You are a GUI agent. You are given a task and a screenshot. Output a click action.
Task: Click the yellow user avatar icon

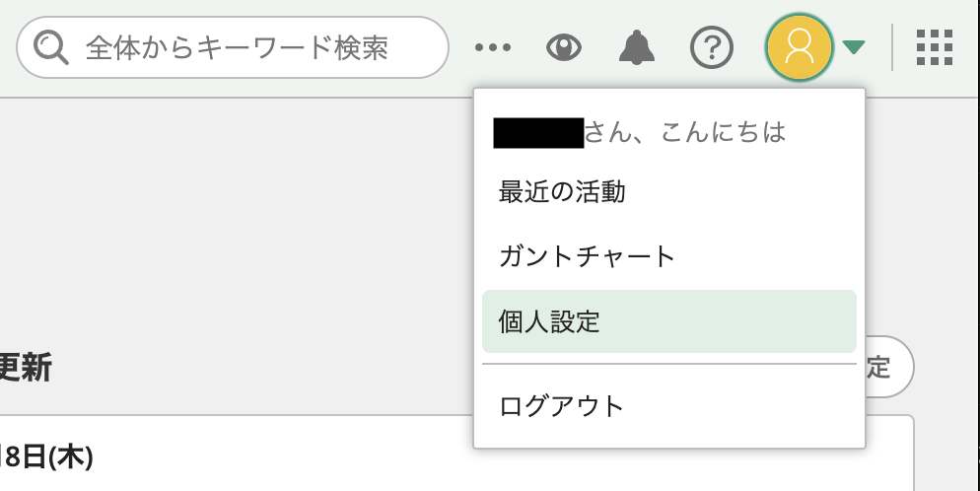point(800,47)
